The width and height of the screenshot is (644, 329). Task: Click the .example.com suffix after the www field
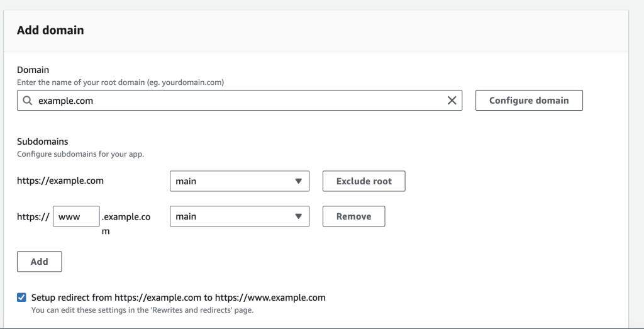point(126,217)
